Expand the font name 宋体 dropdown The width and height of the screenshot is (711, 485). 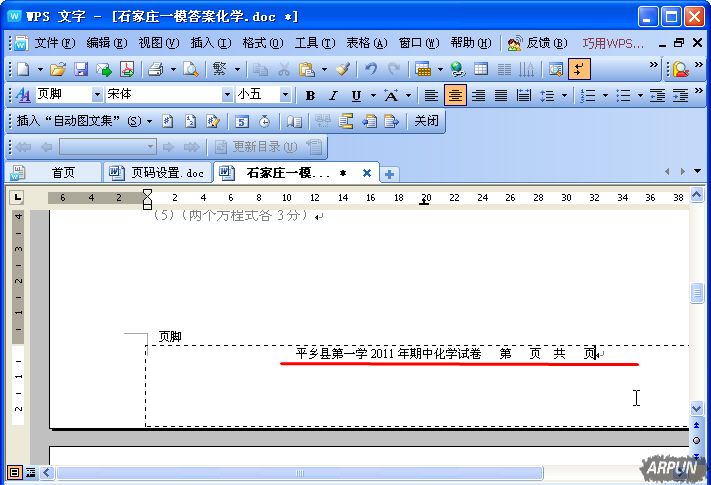pyautogui.click(x=227, y=95)
